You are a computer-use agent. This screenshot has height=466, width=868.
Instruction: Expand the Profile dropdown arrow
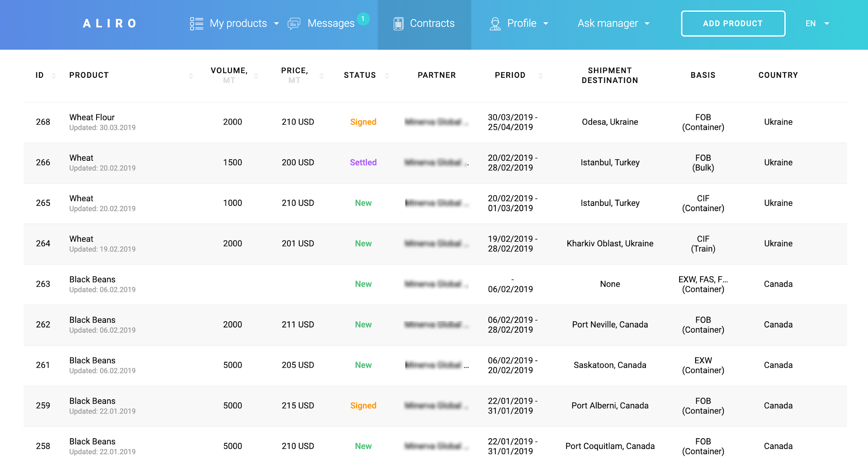546,24
